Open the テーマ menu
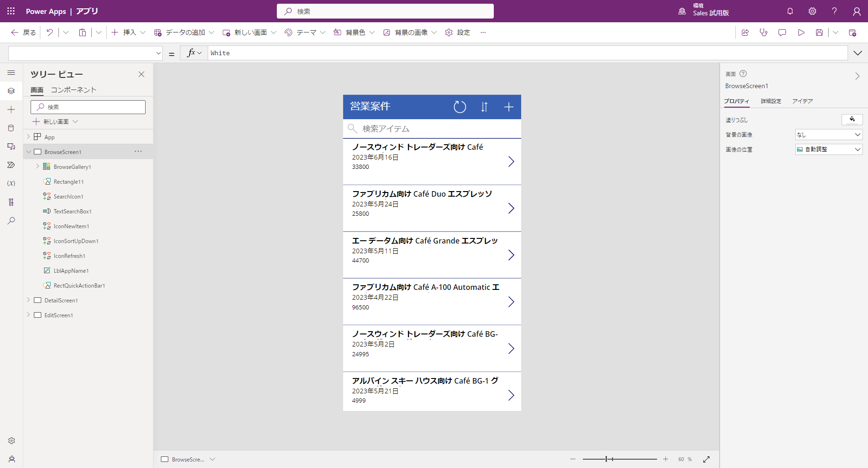 pyautogui.click(x=305, y=32)
